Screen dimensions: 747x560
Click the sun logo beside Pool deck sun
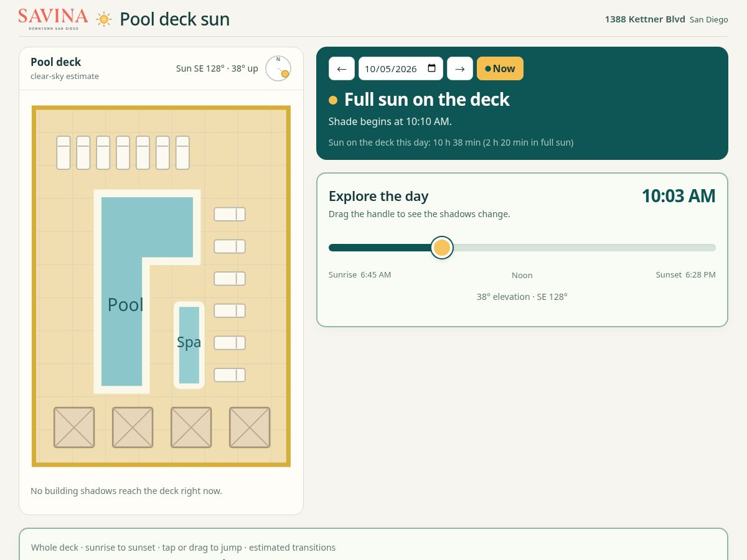[x=104, y=19]
